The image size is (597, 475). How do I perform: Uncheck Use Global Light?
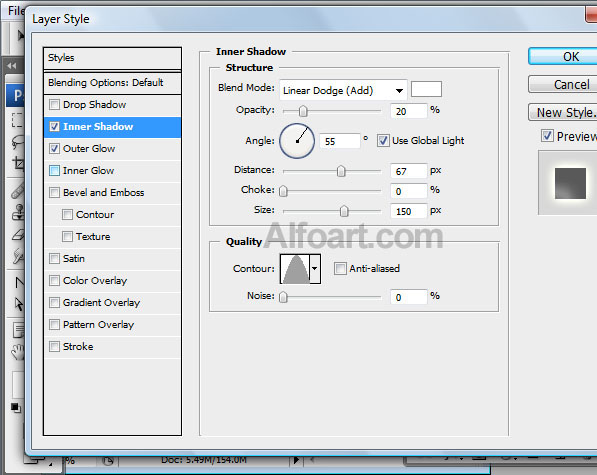pos(383,140)
